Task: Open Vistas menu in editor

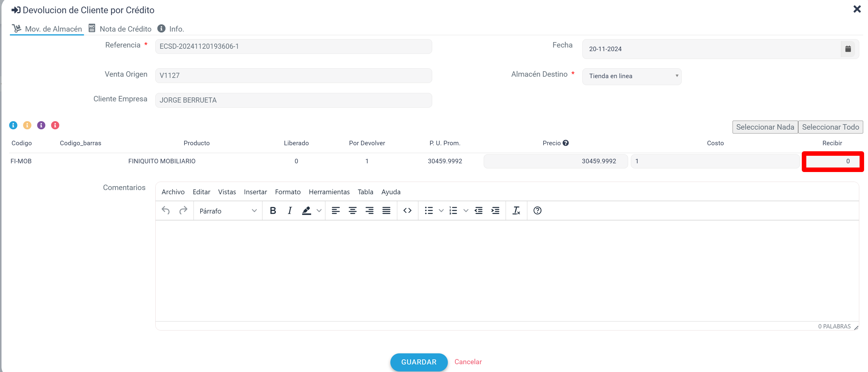Action: (227, 192)
